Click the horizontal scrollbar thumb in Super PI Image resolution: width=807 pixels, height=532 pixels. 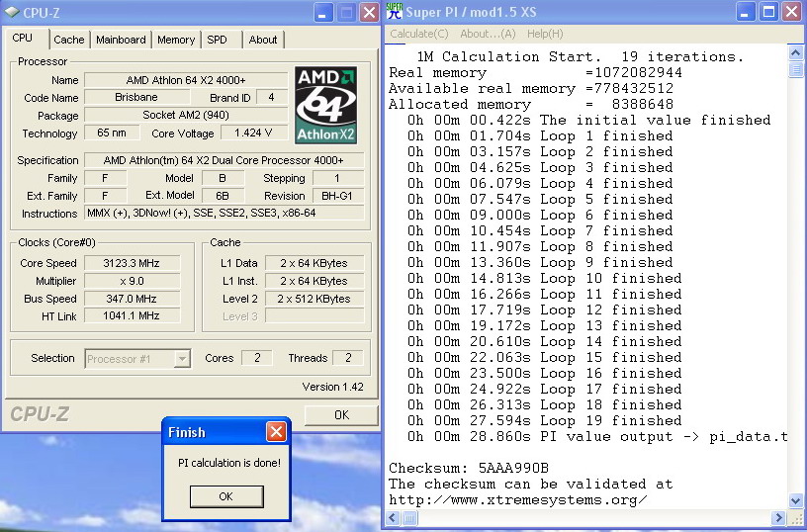[x=409, y=517]
